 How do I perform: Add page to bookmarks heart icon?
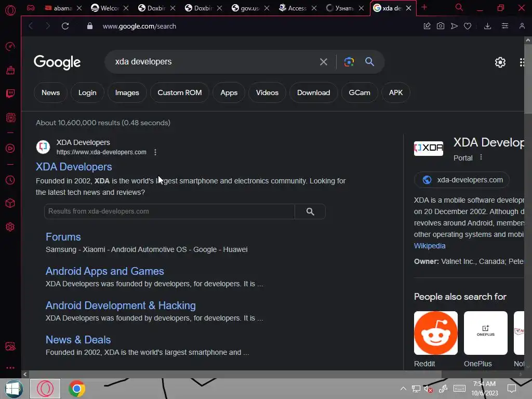point(468,26)
